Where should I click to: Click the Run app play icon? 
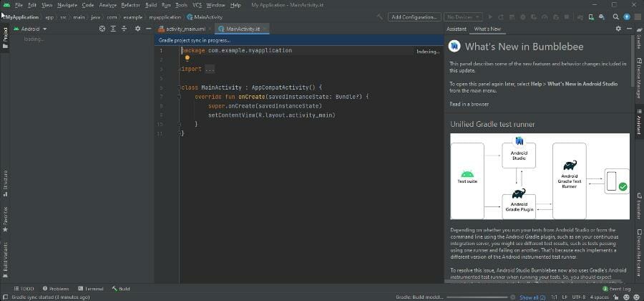(x=490, y=17)
